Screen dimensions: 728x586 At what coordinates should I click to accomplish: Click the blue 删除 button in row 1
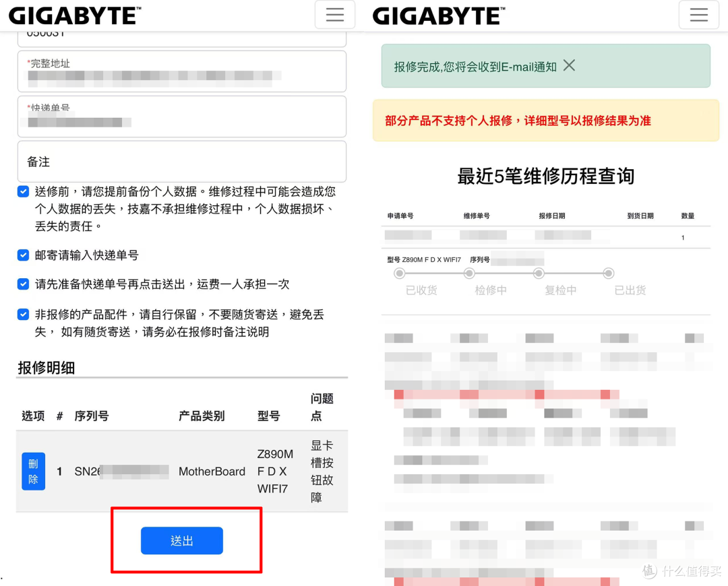[34, 471]
